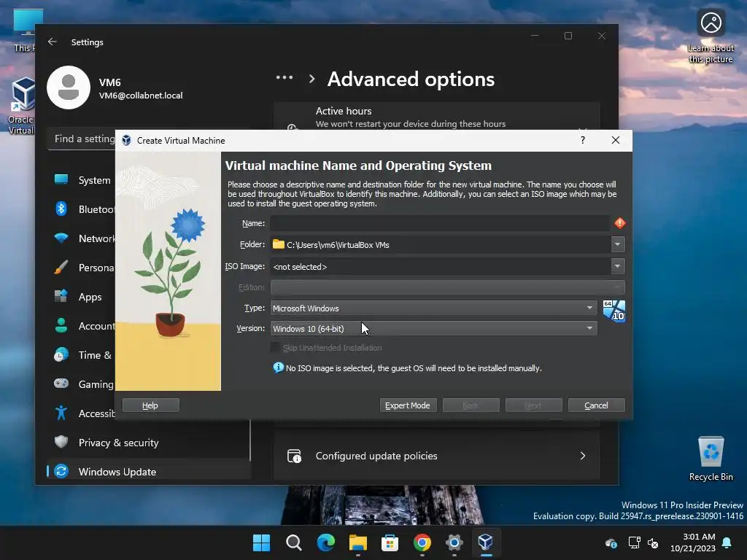Click the Next button in the wizard
The width and height of the screenshot is (747, 560).
(533, 405)
